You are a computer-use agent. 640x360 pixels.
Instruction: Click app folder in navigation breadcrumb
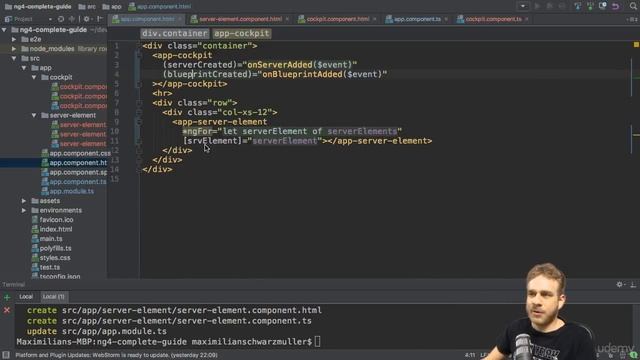112,7
